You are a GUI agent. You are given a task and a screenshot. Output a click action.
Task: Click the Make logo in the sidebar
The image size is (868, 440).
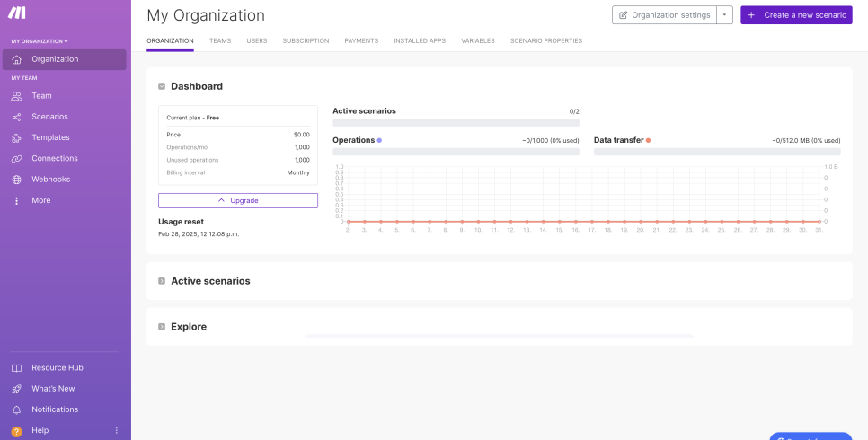[18, 13]
